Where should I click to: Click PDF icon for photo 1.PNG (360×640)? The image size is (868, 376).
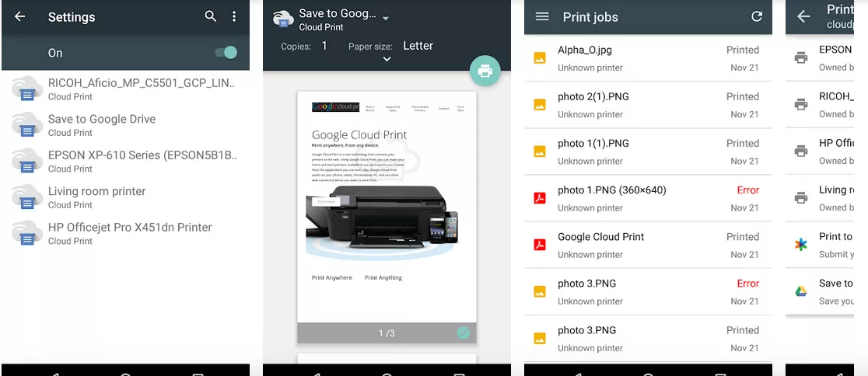coord(540,198)
